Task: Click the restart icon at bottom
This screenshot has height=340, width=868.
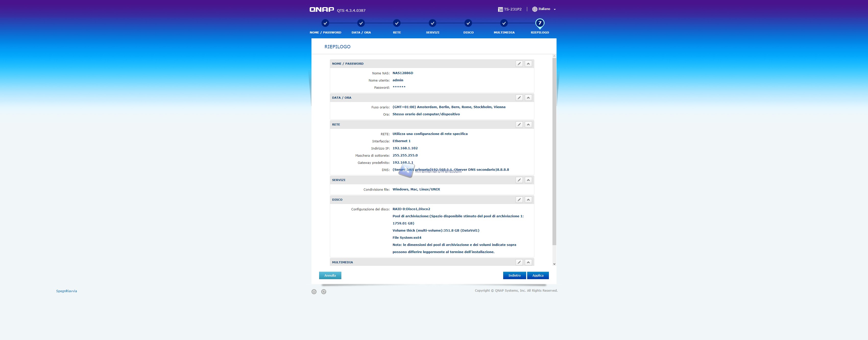Action: (323, 292)
